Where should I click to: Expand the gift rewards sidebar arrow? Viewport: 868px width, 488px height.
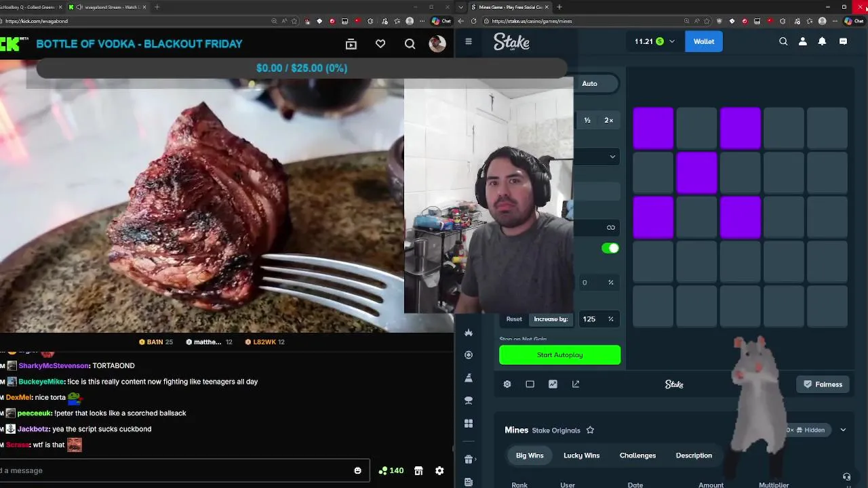pos(476,460)
